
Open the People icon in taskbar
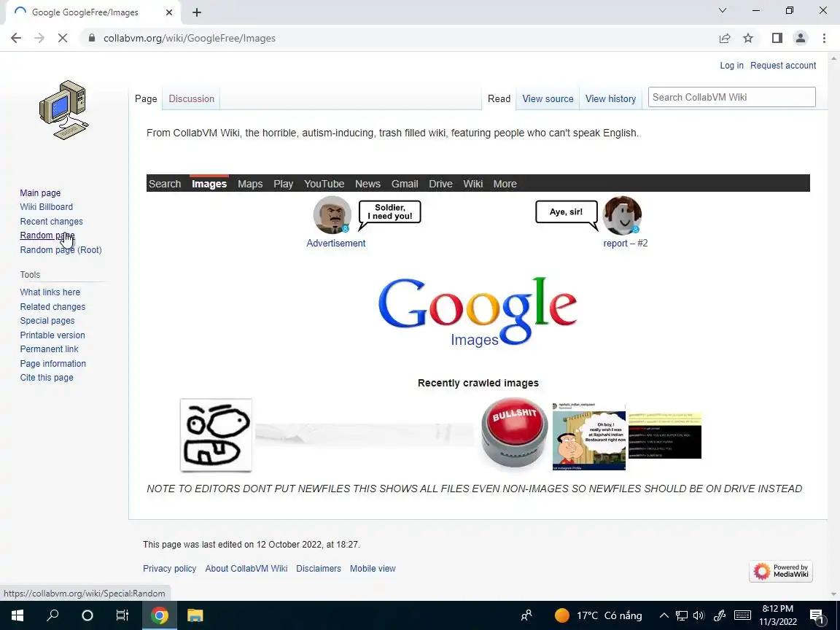coord(526,615)
